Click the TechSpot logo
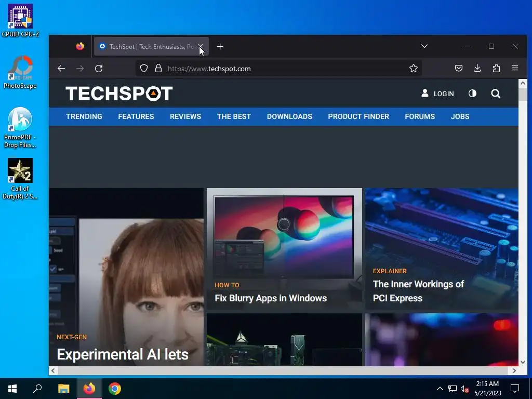 pyautogui.click(x=119, y=94)
